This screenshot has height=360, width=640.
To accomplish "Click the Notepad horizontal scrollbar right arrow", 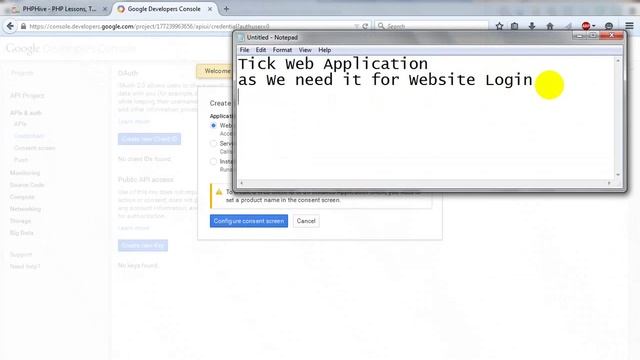I will click(609, 183).
